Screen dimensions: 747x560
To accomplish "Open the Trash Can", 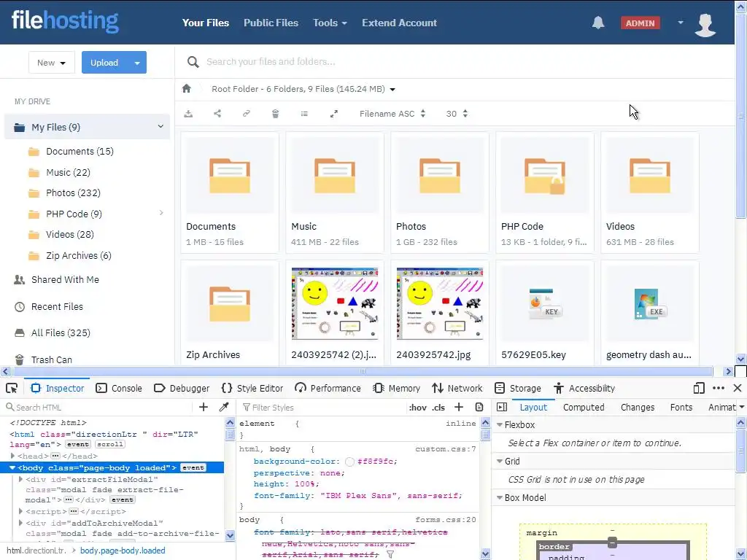I will (52, 360).
